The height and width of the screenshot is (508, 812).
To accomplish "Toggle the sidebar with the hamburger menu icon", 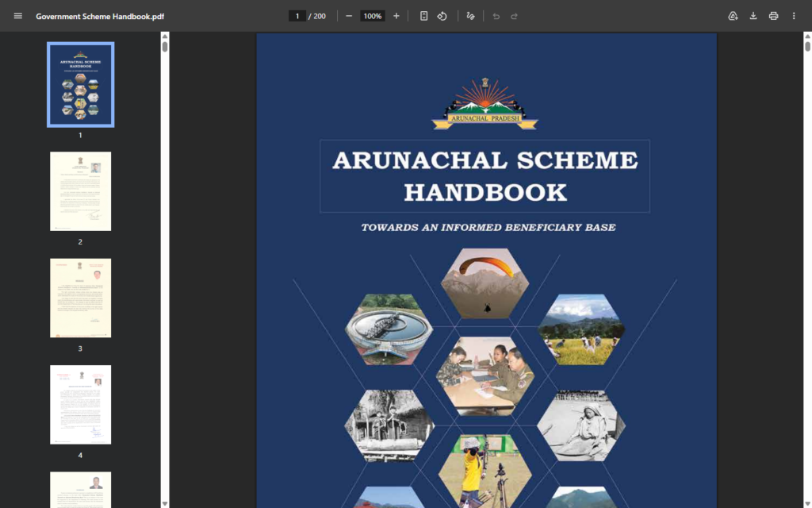I will [x=18, y=16].
